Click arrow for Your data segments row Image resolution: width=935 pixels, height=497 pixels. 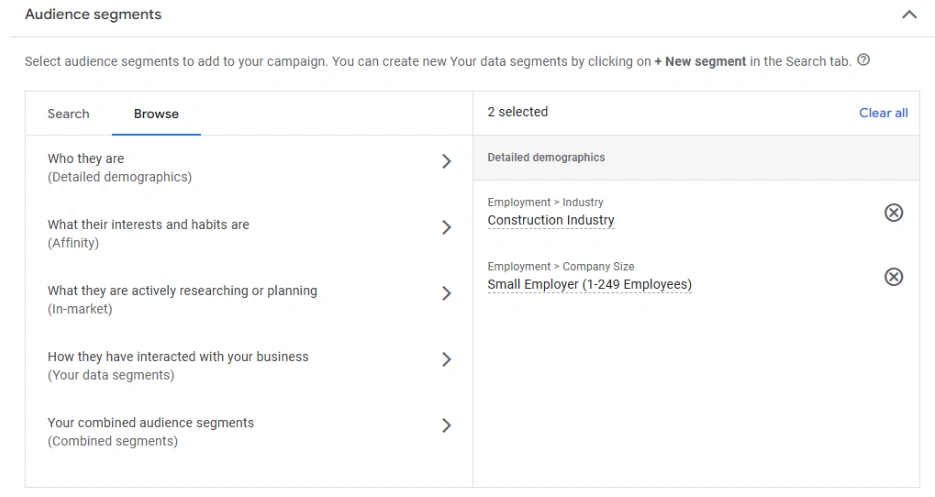point(446,360)
